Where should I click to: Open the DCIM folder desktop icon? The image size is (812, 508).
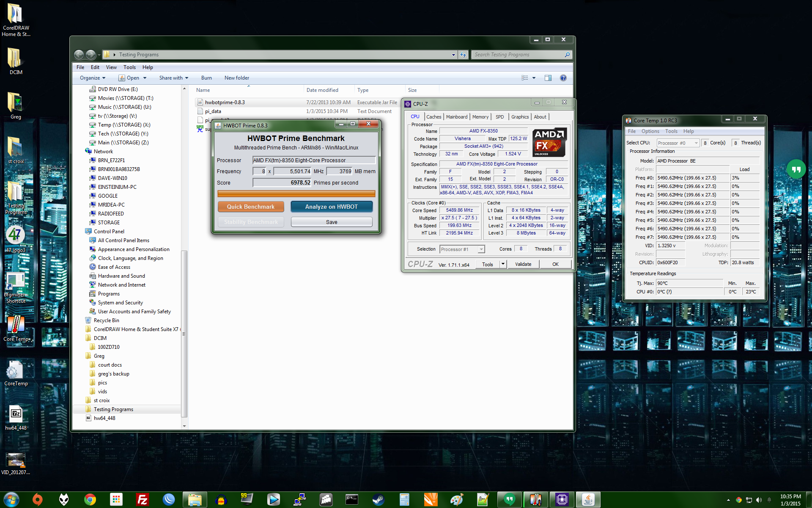coord(16,61)
